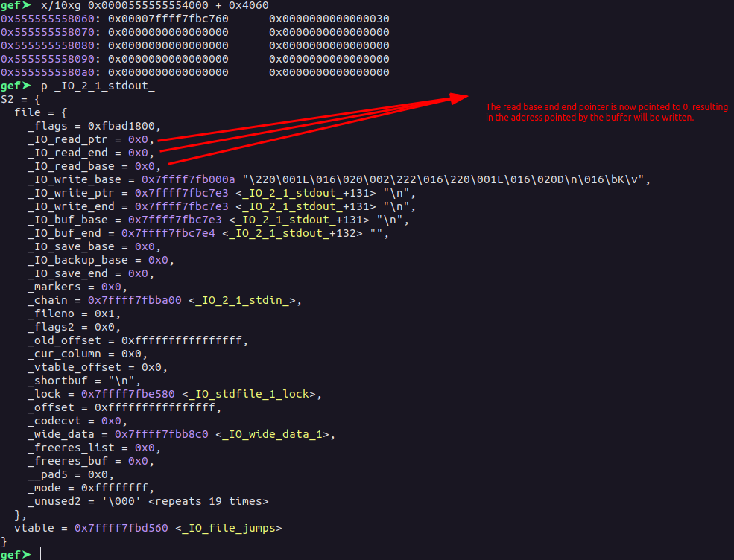Click the _flags = 0xfbad1800 line
The width and height of the screenshot is (734, 560).
tap(94, 127)
